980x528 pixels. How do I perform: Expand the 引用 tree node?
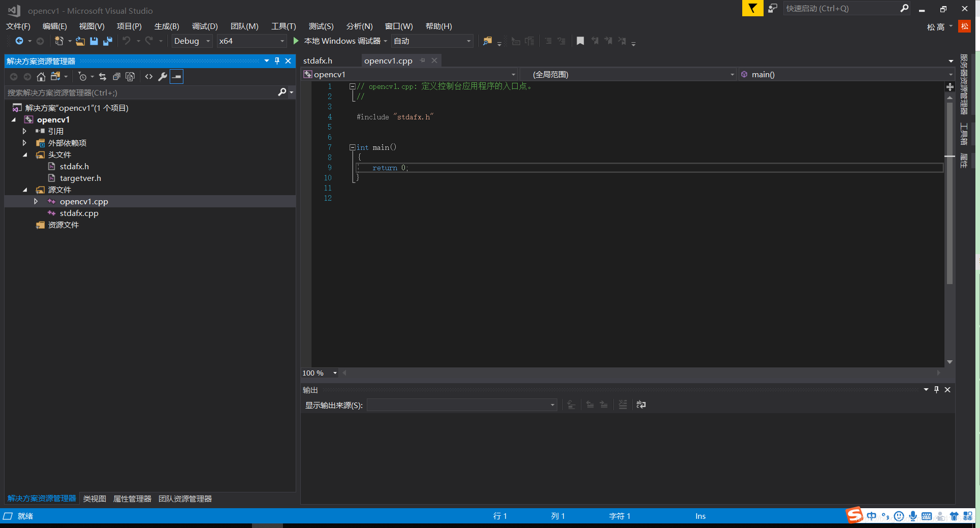[x=24, y=131]
